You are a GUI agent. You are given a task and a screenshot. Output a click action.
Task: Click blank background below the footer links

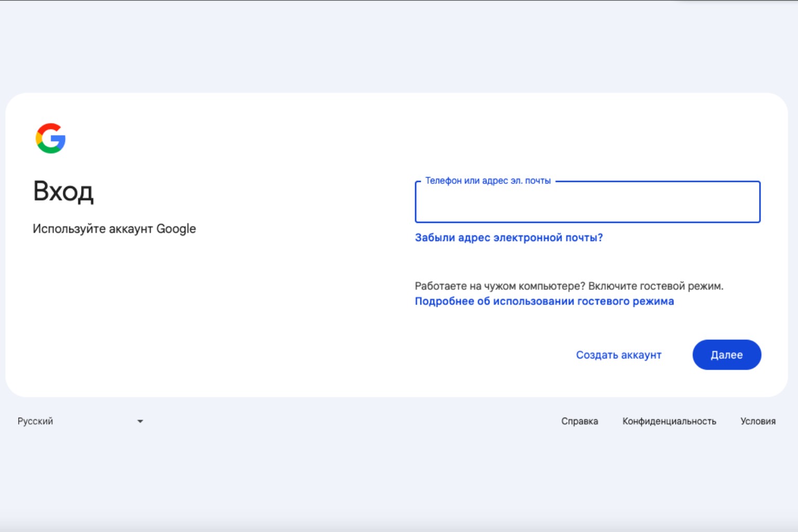[399, 478]
